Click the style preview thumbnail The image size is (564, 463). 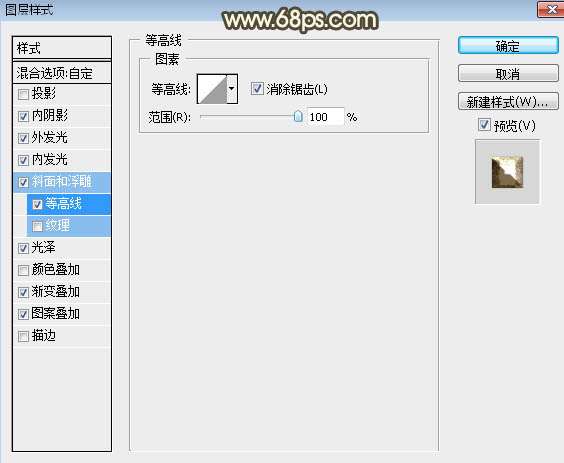(x=507, y=172)
